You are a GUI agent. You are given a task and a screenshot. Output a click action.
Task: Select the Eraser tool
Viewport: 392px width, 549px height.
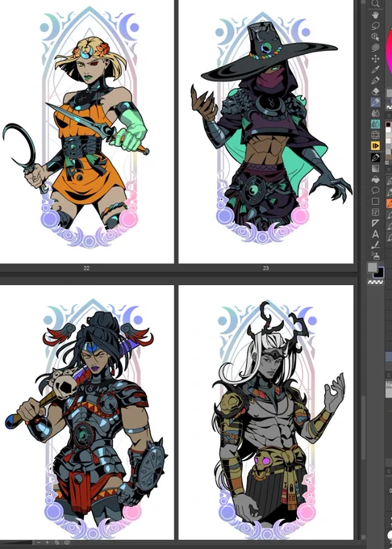coord(375,91)
